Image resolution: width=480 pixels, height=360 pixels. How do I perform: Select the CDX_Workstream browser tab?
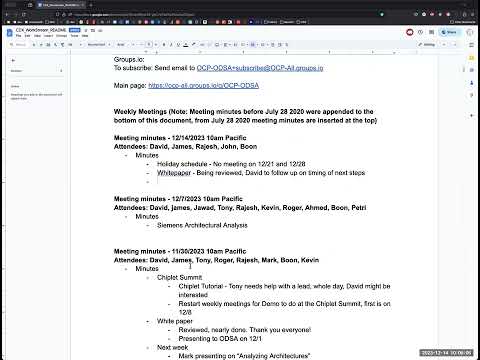60,5
